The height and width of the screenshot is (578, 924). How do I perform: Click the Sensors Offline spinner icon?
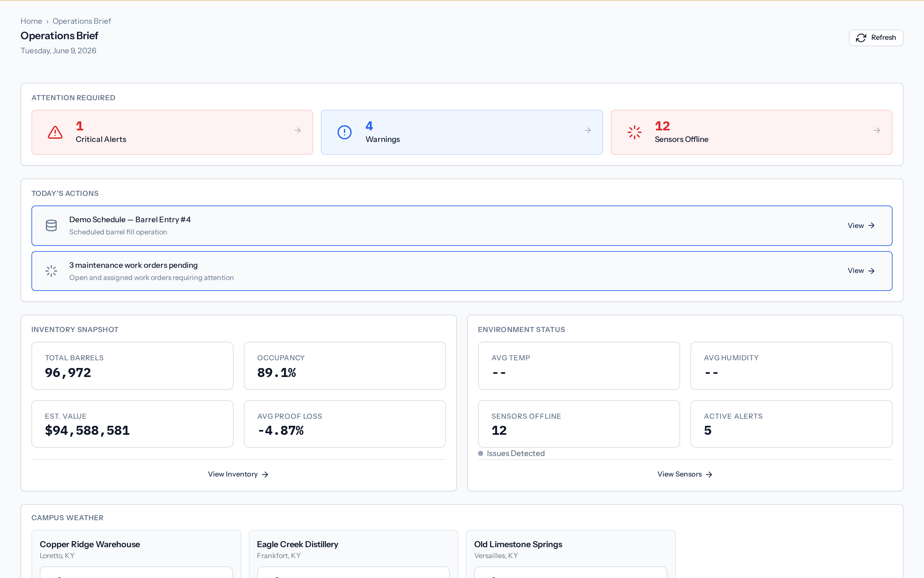[x=634, y=132]
